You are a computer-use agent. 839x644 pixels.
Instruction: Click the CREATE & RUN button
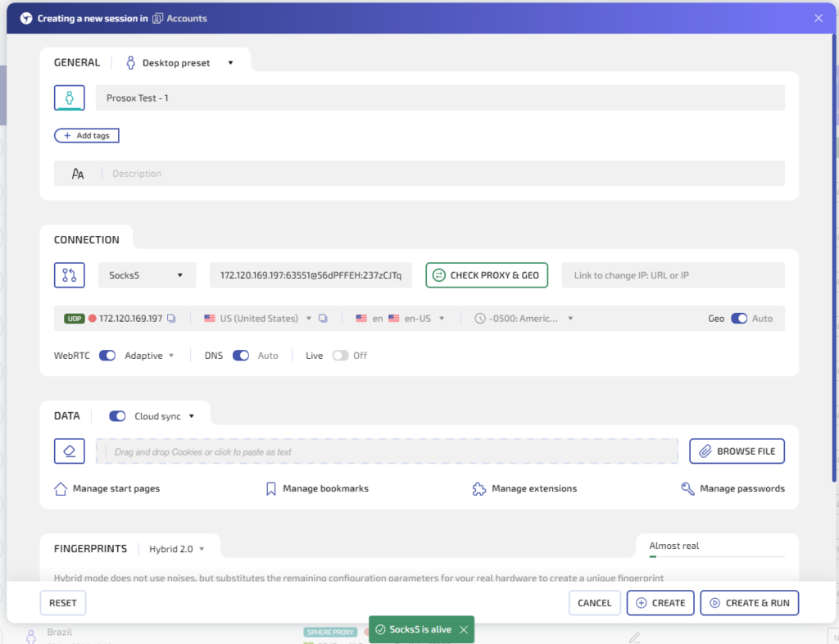pyautogui.click(x=749, y=602)
